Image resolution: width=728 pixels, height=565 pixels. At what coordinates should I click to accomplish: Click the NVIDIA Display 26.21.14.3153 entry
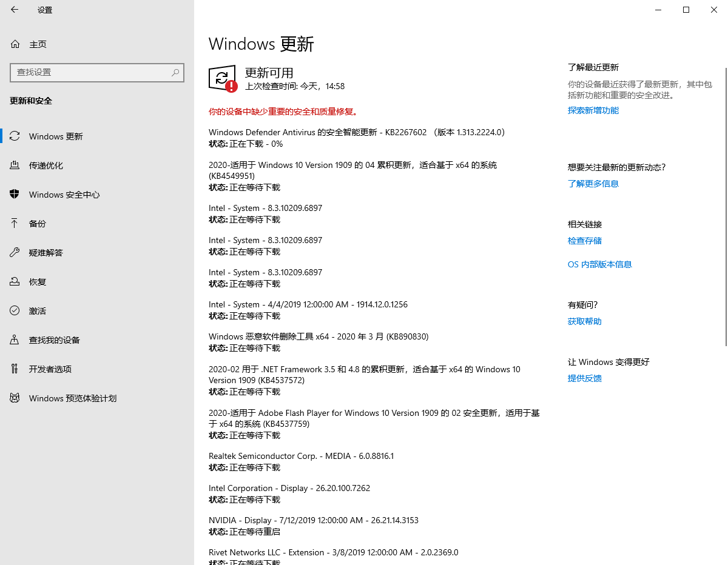click(314, 520)
